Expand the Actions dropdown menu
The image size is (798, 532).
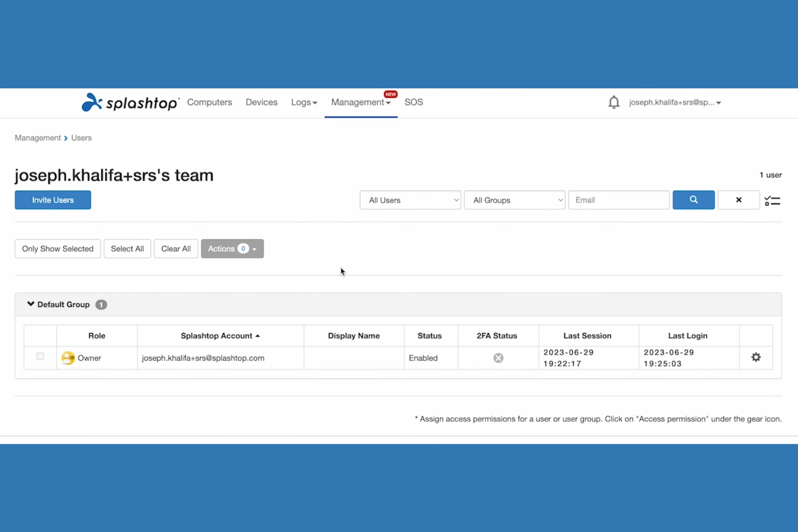pos(232,248)
